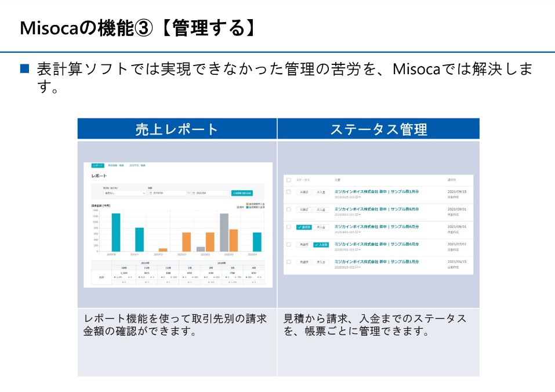Click the tall gray bar for 2020/03

point(224,233)
